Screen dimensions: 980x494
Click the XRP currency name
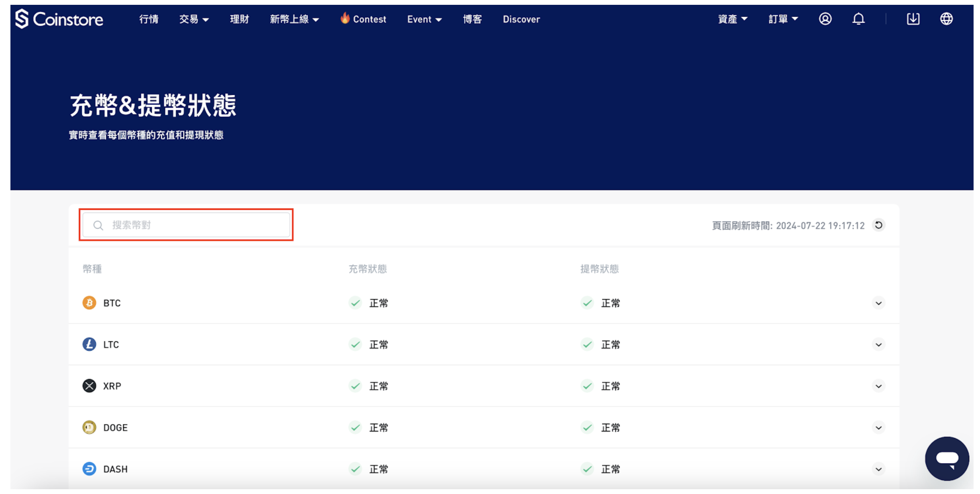pos(112,386)
